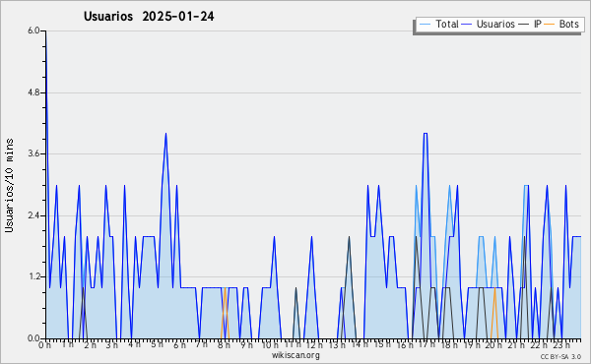Image resolution: width=591 pixels, height=364 pixels.
Task: Click the 15 h x-axis label
Action: click(x=382, y=344)
